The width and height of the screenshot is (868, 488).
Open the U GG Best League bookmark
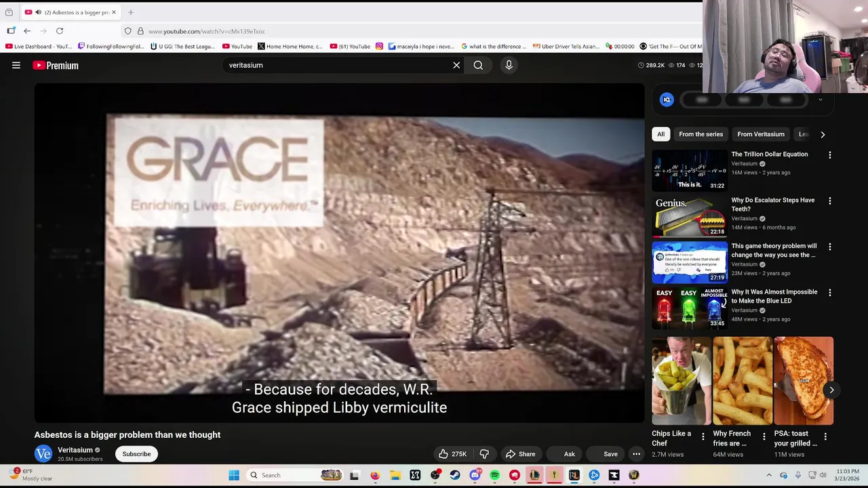[182, 46]
